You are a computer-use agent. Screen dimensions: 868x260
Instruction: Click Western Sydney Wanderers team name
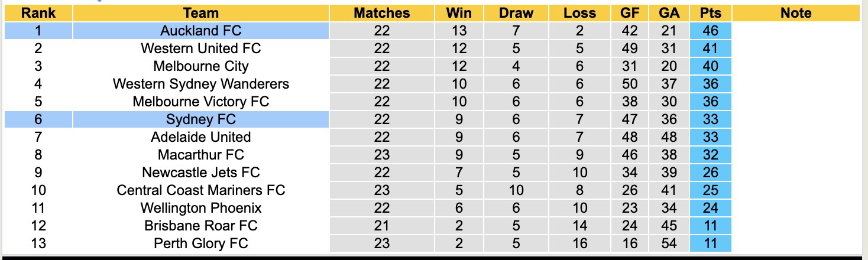(x=200, y=84)
